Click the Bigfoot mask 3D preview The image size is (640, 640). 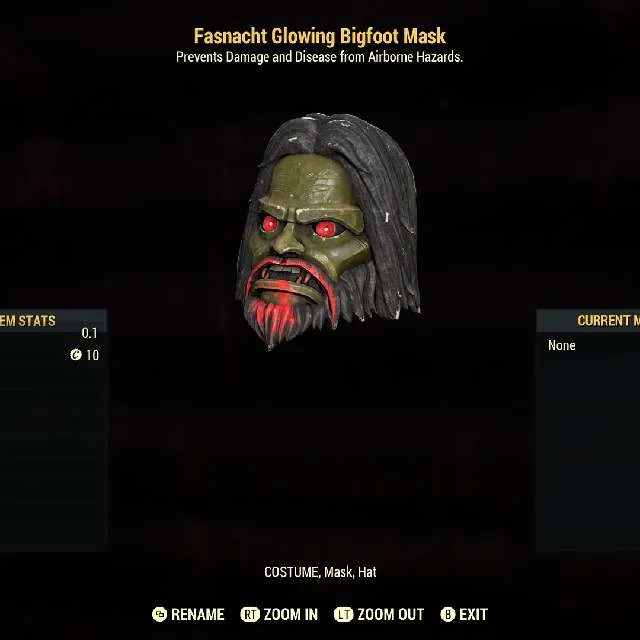coord(328,231)
